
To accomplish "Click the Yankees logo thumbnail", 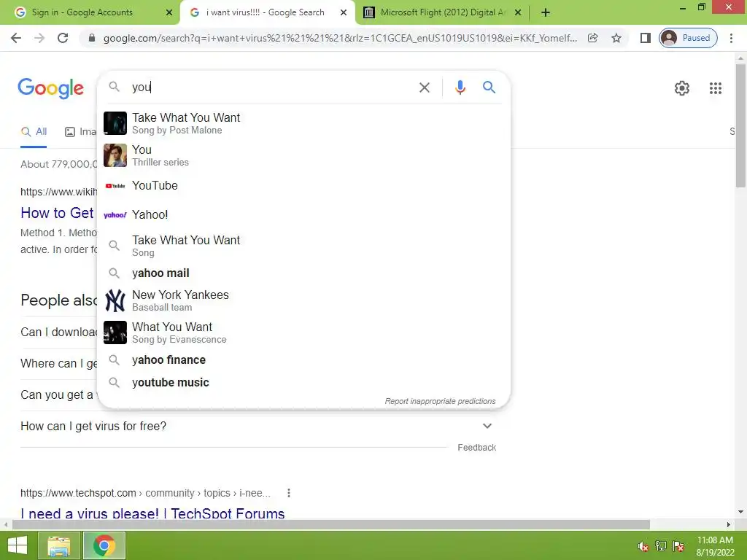I will [x=115, y=300].
